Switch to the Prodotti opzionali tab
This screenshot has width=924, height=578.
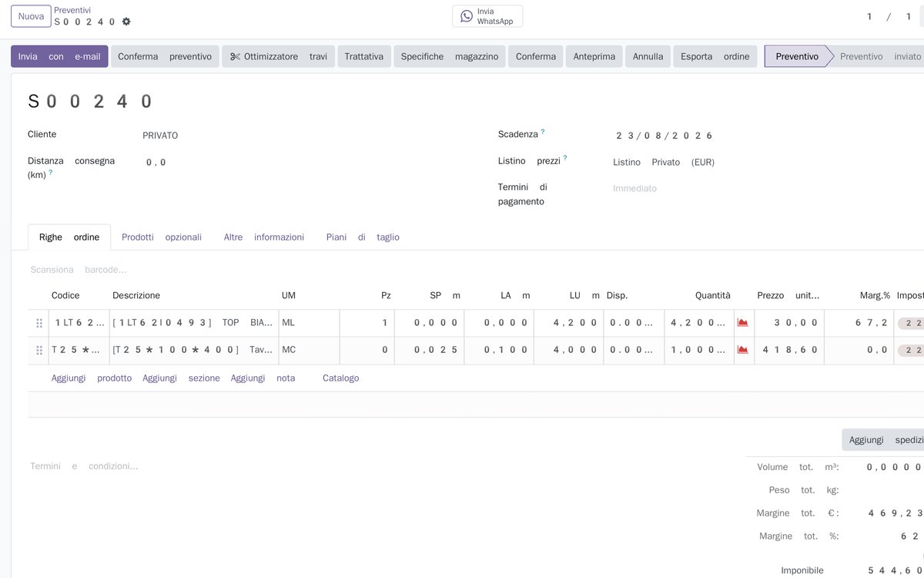click(x=162, y=237)
